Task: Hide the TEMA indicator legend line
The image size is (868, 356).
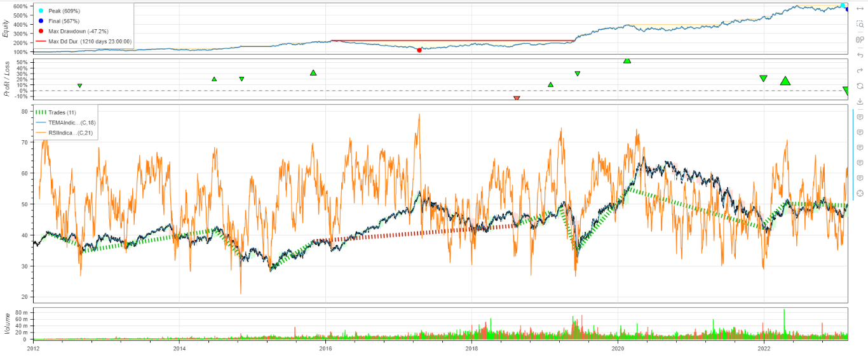Action: (x=71, y=122)
